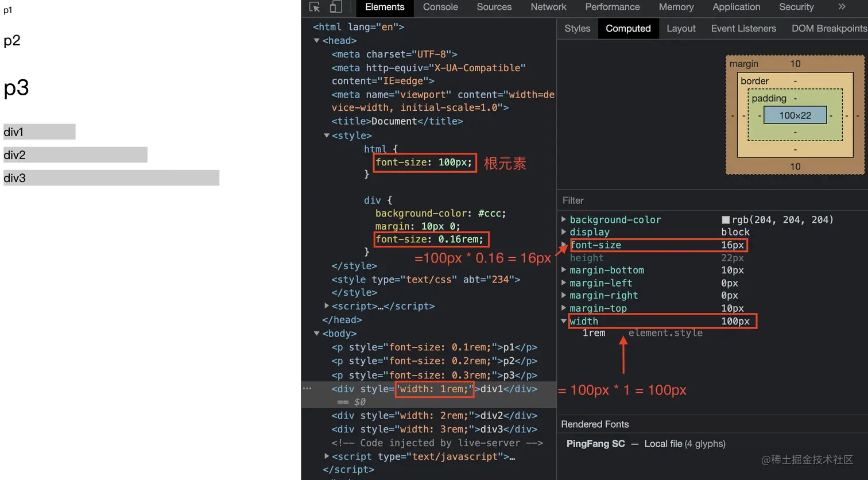
Task: Select the p2 paragraph node in DOM
Action: [435, 361]
